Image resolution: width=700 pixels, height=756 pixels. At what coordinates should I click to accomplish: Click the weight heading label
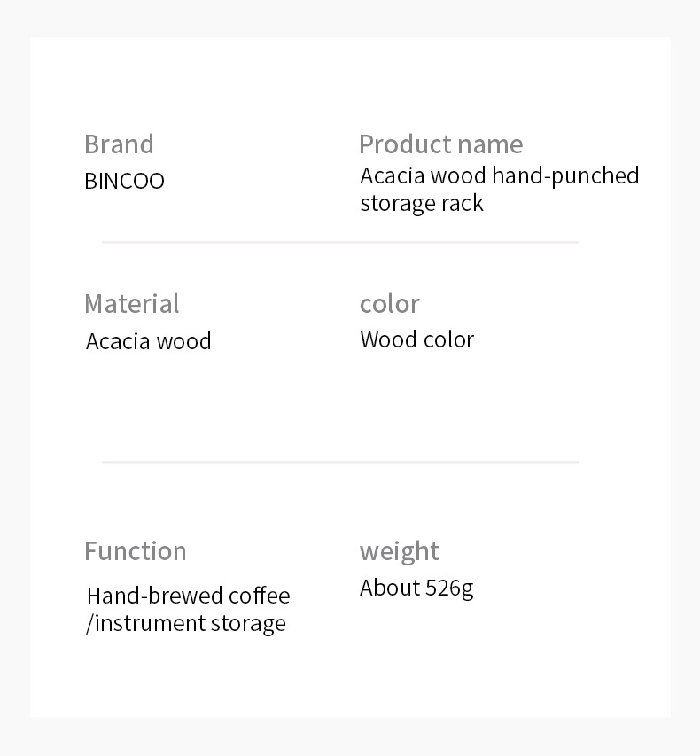(399, 551)
